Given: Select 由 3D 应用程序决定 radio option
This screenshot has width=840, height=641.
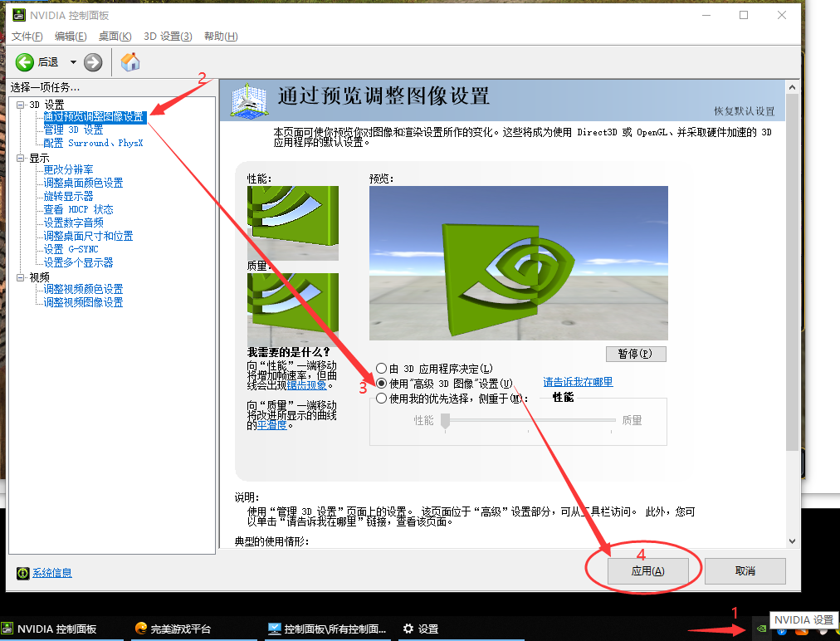Looking at the screenshot, I should (x=382, y=368).
